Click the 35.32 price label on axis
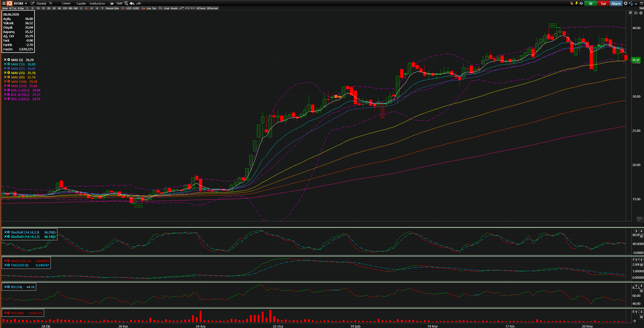The image size is (644, 328). point(636,60)
